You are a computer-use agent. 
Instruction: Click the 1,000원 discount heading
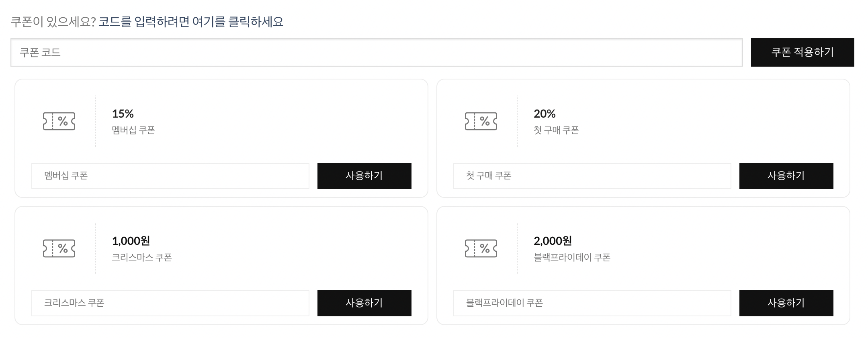pos(131,241)
